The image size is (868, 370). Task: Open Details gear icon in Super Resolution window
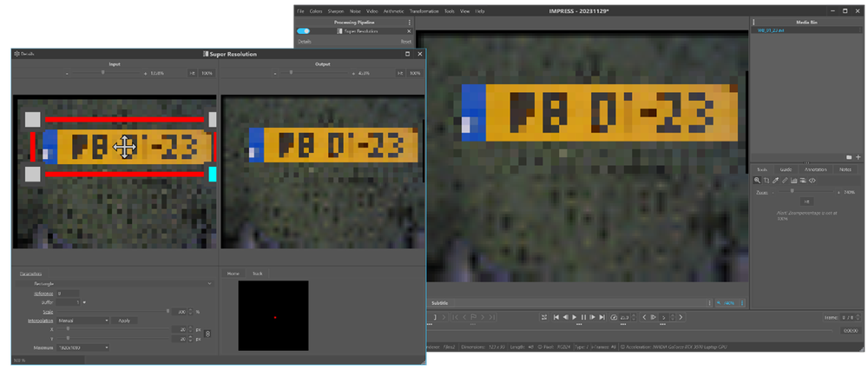[17, 54]
